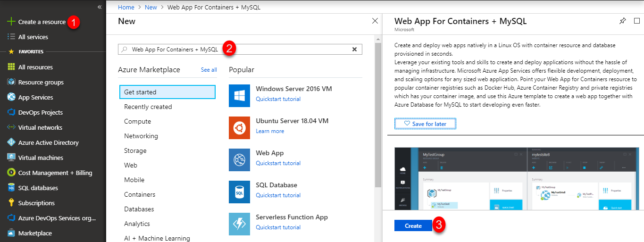This screenshot has height=242, width=644.
Task: Click the Windows Server 2016 VM title
Action: point(293,89)
